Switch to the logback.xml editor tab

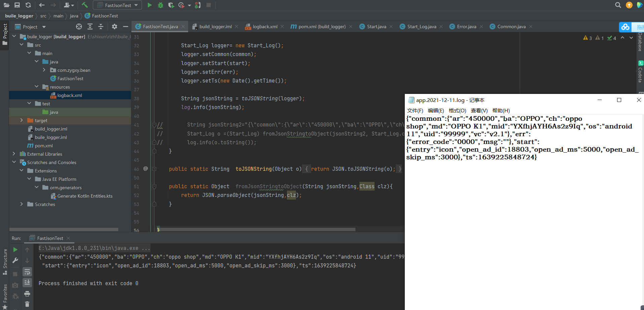(x=265, y=27)
